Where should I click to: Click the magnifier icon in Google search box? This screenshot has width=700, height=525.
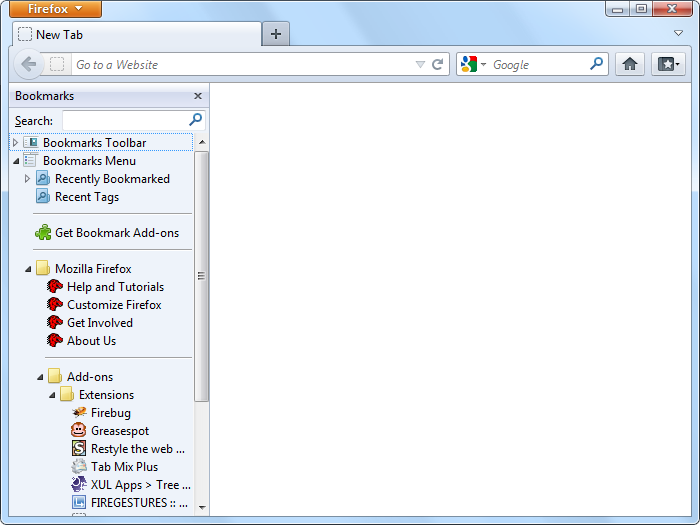click(x=596, y=64)
